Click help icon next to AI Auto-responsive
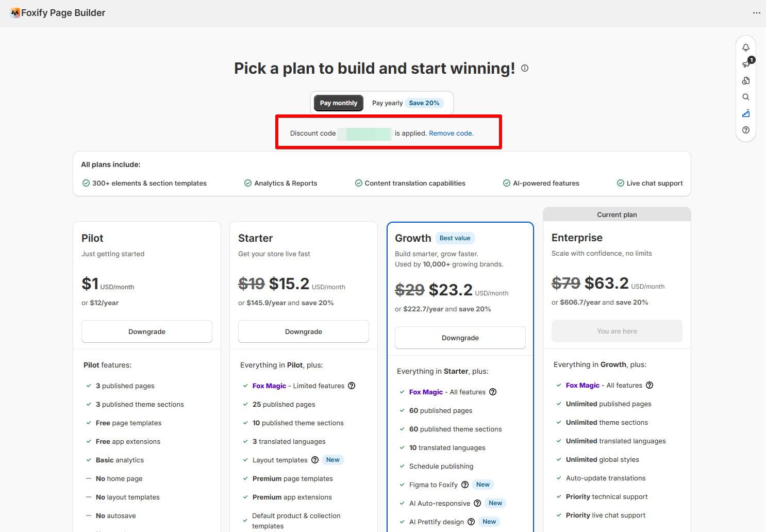The width and height of the screenshot is (766, 532). pos(477,503)
